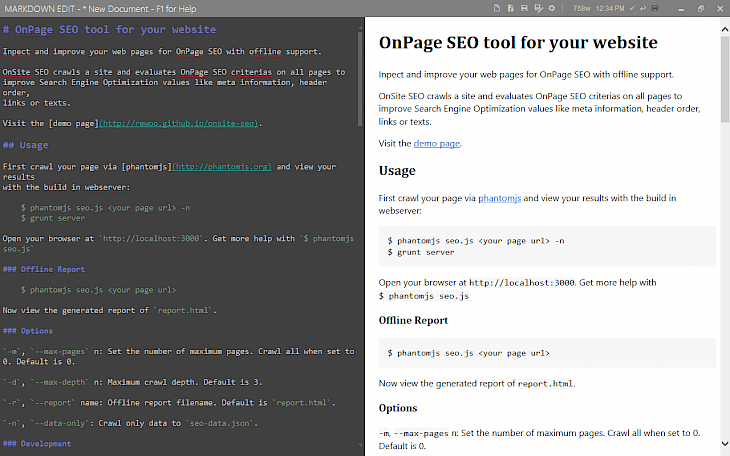Click '--report' option line in editor
730x456 pixels.
(169, 402)
